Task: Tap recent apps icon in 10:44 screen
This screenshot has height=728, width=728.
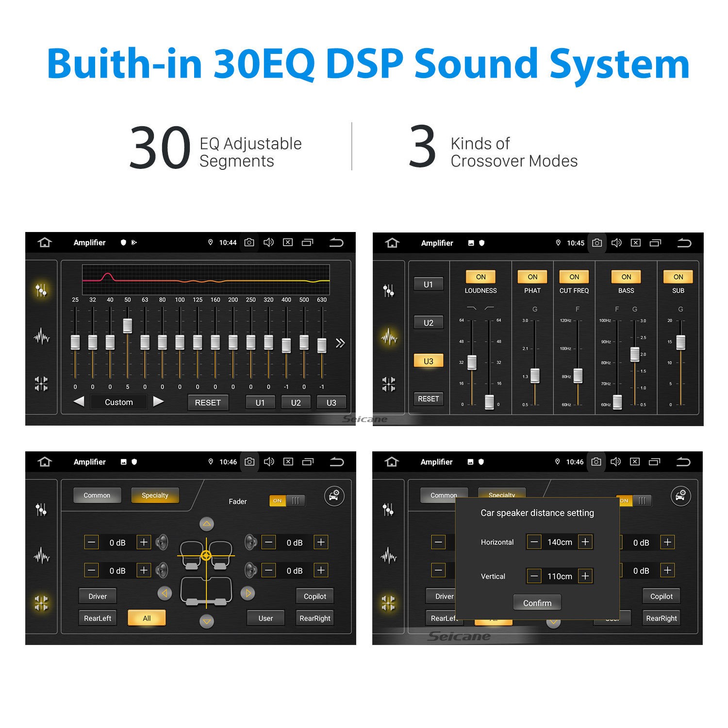Action: pyautogui.click(x=308, y=242)
